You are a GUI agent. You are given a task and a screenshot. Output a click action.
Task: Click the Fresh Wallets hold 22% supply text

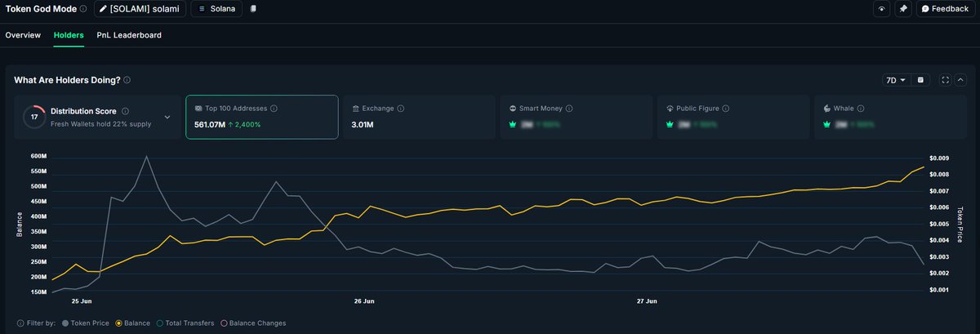coord(100,122)
